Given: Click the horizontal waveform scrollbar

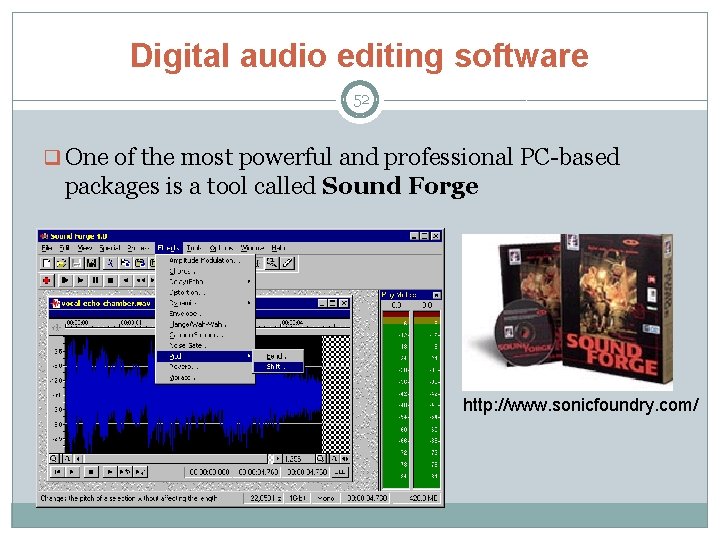Looking at the screenshot, I should tap(175, 458).
